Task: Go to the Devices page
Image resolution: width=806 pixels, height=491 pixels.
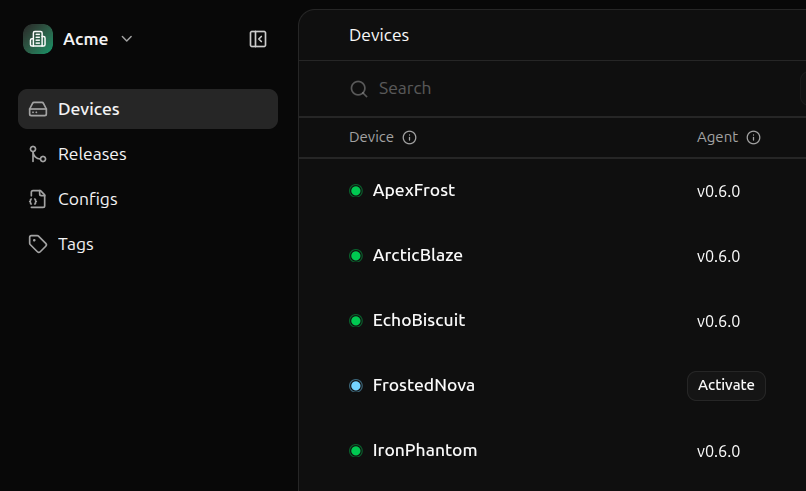Action: point(148,109)
